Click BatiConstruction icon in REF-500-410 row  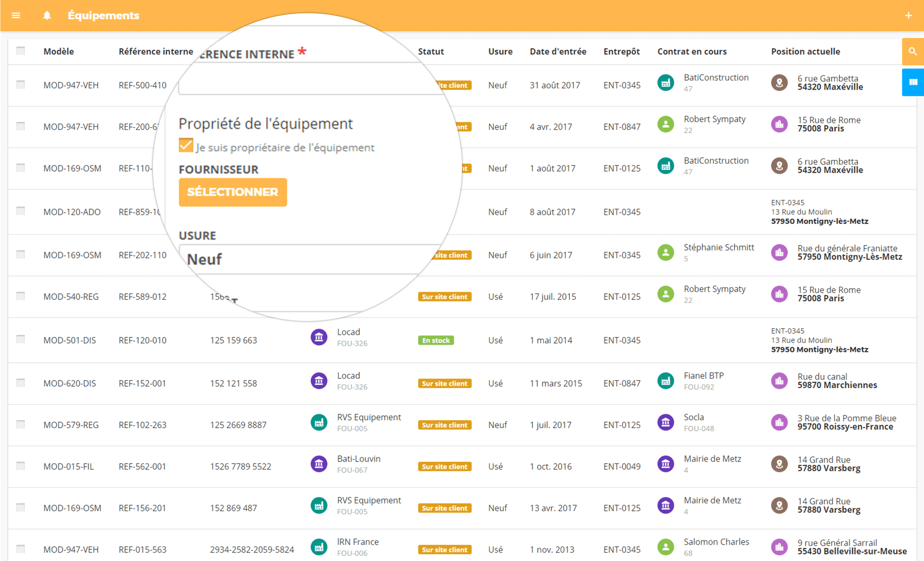pyautogui.click(x=666, y=82)
